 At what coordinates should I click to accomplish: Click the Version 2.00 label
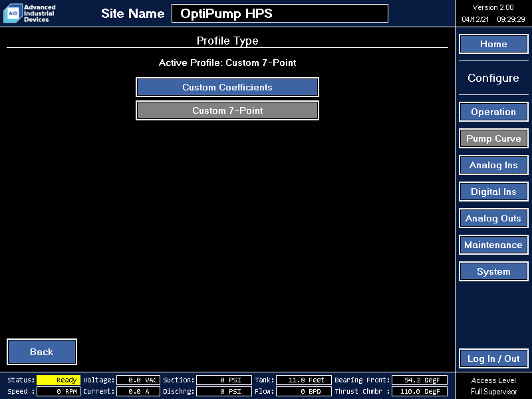(x=493, y=7)
